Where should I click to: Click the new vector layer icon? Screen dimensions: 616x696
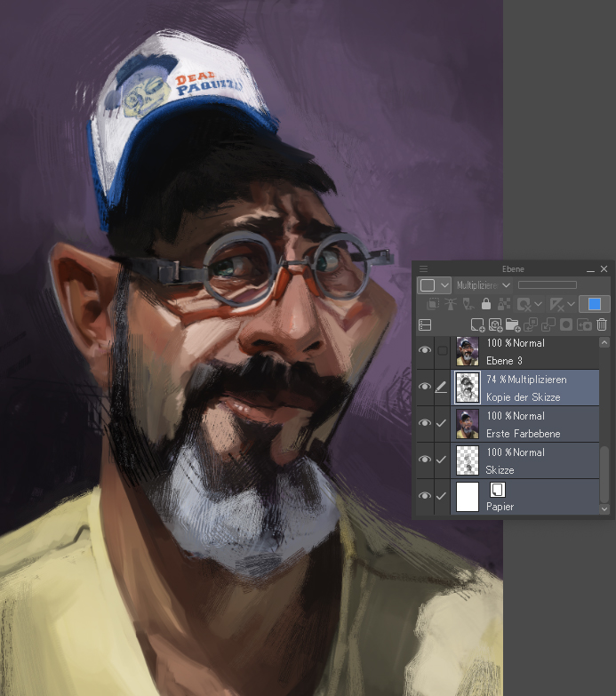tap(494, 325)
